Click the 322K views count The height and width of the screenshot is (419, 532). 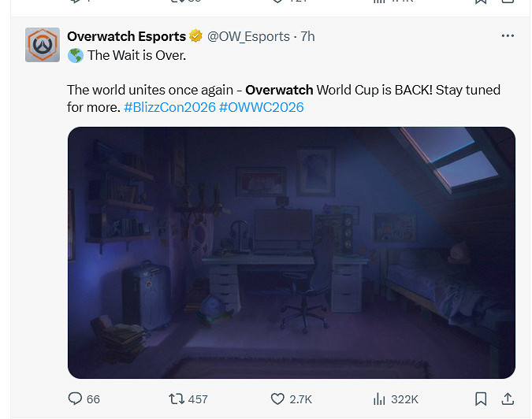404,399
